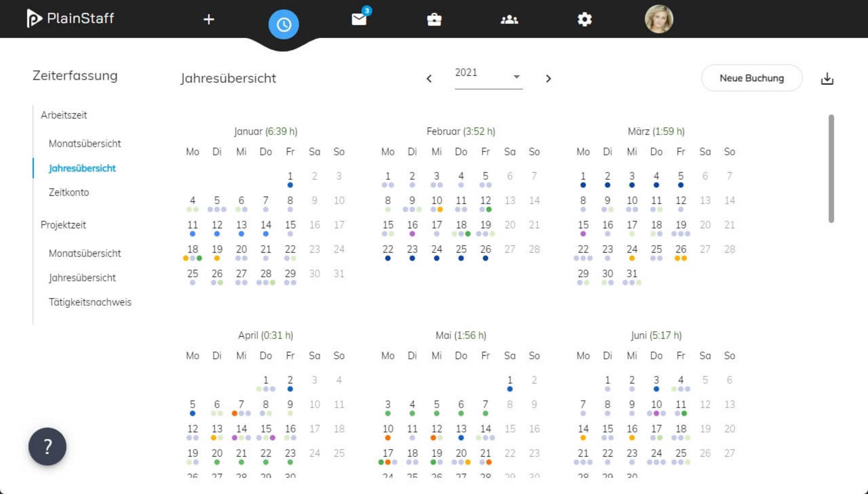
Task: Click the plus icon in top bar
Action: point(209,19)
